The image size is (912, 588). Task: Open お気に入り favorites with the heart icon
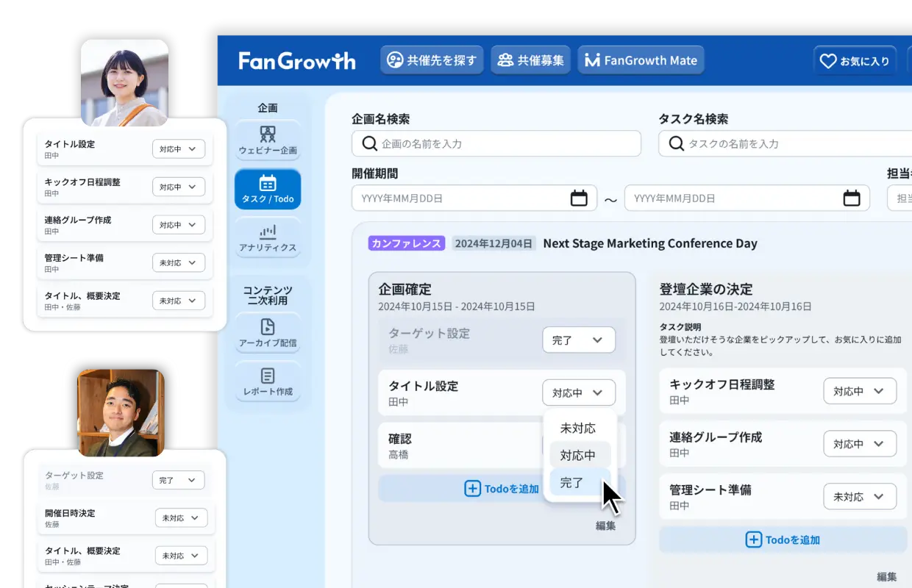[x=855, y=61]
